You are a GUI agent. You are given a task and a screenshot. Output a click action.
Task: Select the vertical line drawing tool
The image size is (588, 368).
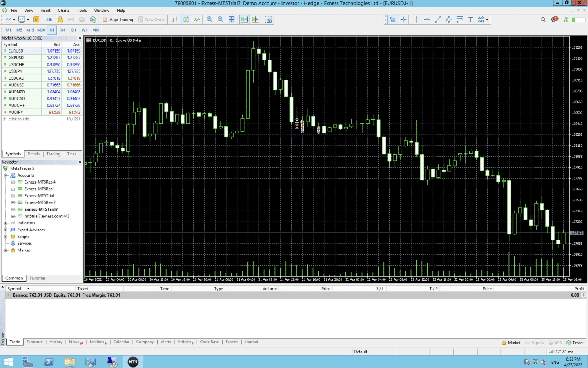(x=416, y=20)
